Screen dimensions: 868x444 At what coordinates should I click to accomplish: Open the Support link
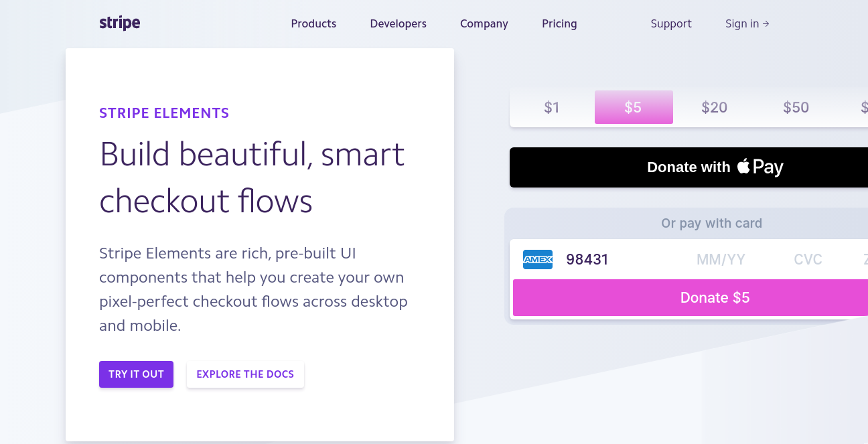pos(671,23)
